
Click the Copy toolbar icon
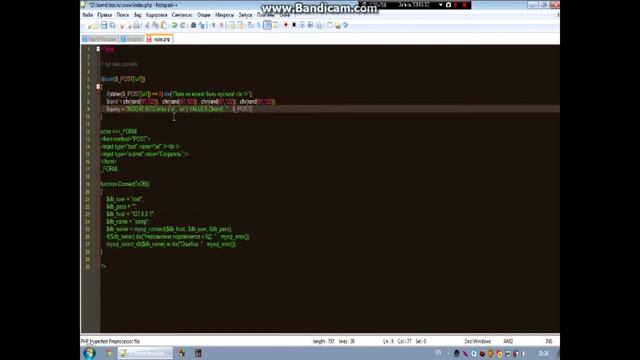155,25
